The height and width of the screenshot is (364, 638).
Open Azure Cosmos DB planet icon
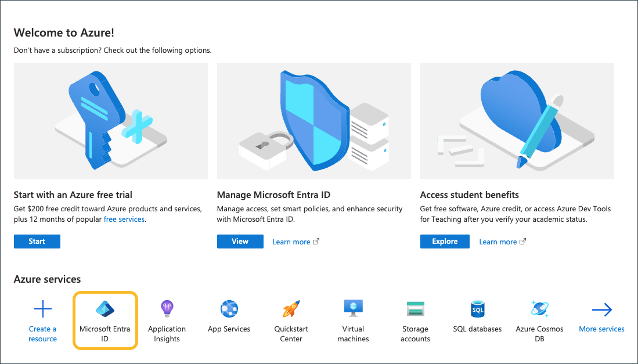539,309
